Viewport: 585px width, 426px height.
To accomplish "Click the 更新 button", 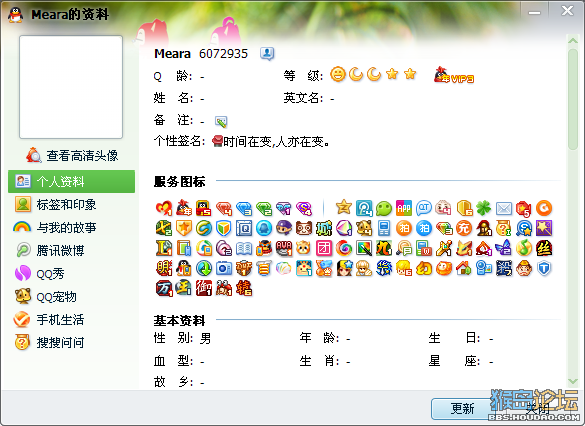I will [462, 408].
